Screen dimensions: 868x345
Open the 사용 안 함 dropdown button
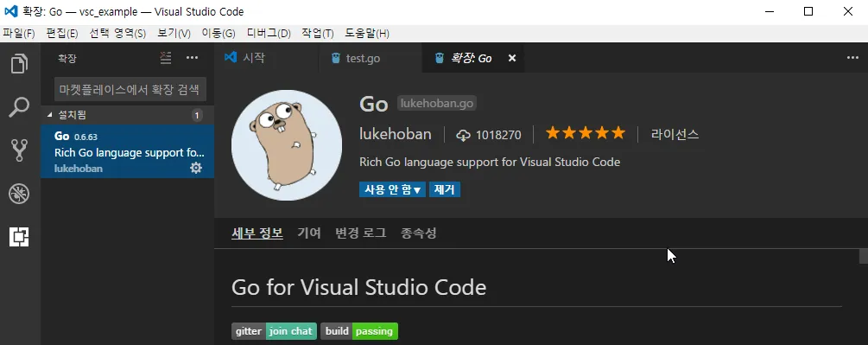[392, 189]
